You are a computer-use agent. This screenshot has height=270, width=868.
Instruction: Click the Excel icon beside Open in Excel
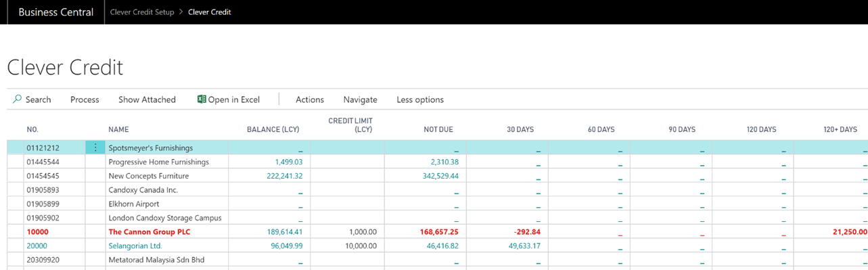tap(202, 99)
